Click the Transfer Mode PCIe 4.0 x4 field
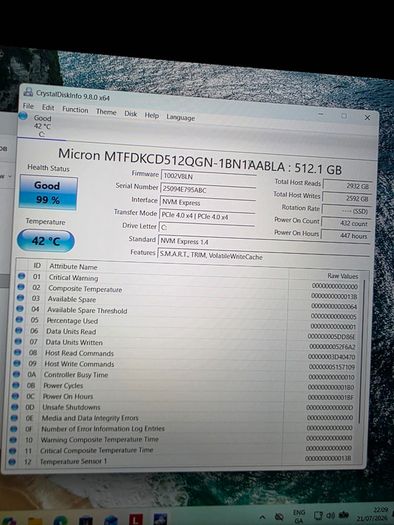Viewport: 394px width, 525px height. click(x=207, y=215)
